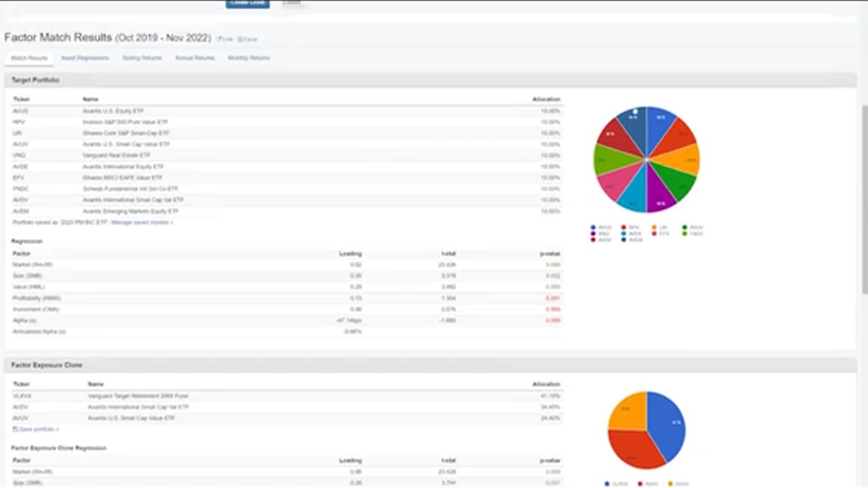Viewport: 868px width, 488px height.
Task: Open the Annual Returns tab
Action: 195,58
